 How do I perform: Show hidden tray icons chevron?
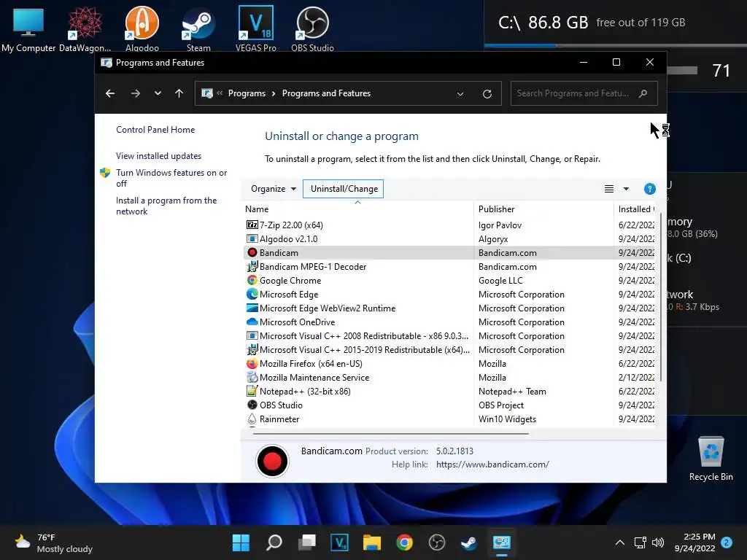619,542
